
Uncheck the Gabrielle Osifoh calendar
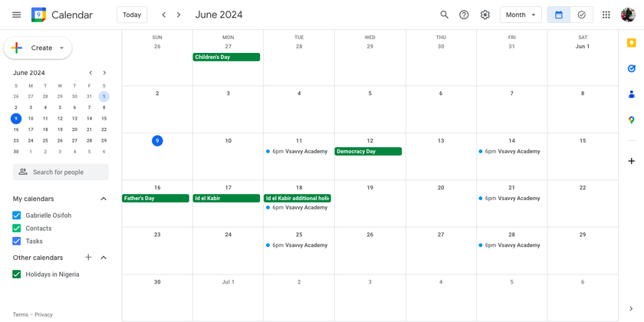[x=17, y=215]
